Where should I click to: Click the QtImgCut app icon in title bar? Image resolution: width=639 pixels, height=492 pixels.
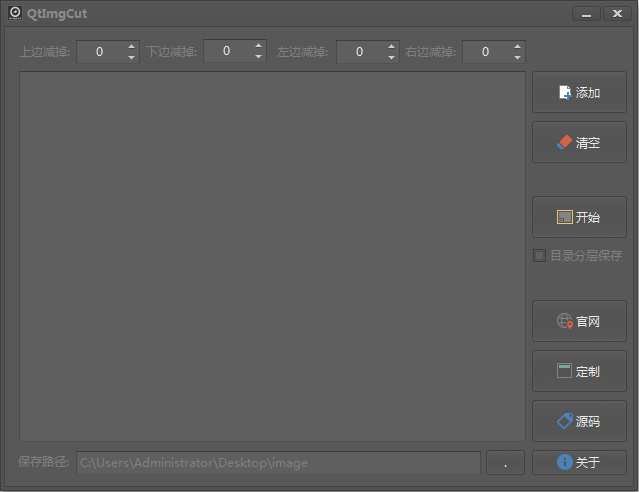(x=15, y=13)
